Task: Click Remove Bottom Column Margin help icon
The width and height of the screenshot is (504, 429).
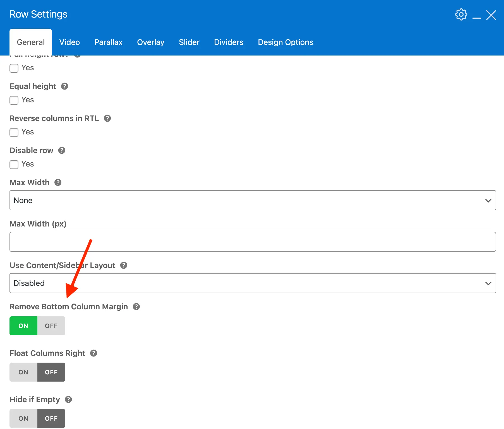Action: click(x=136, y=307)
